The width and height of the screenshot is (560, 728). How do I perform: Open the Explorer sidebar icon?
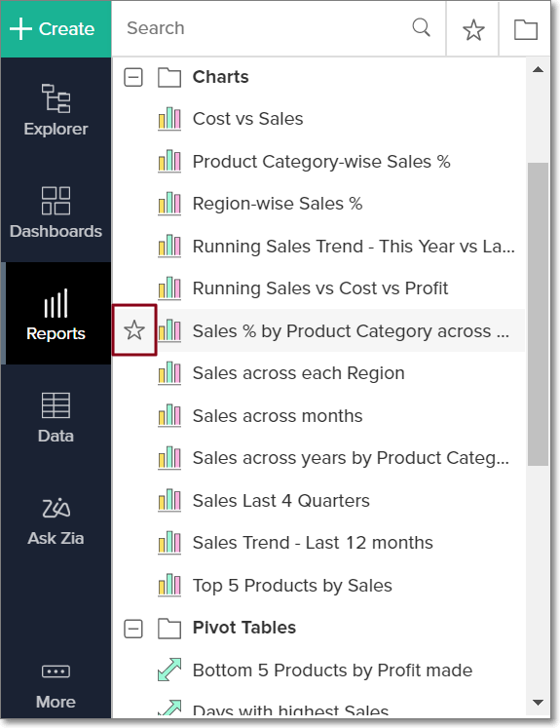56,110
